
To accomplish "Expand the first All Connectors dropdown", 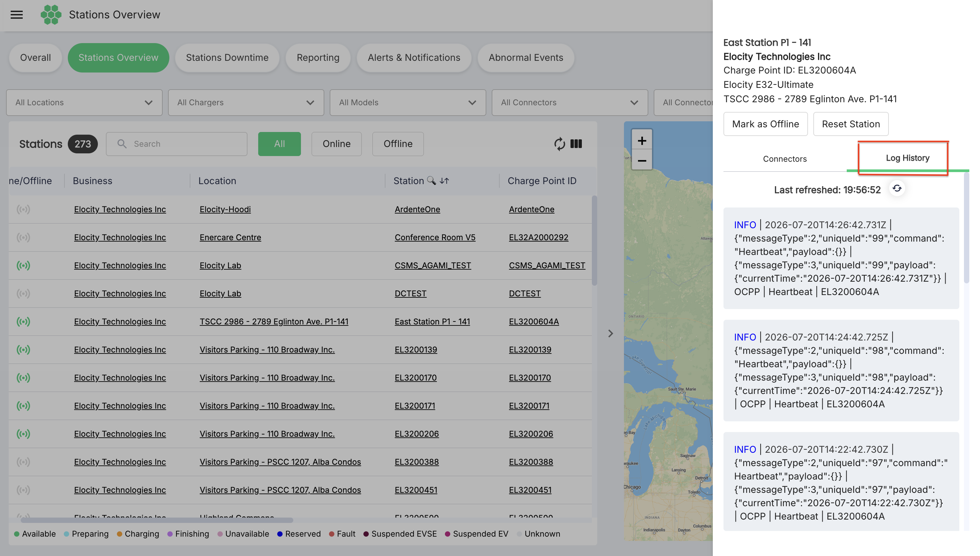I will 570,102.
